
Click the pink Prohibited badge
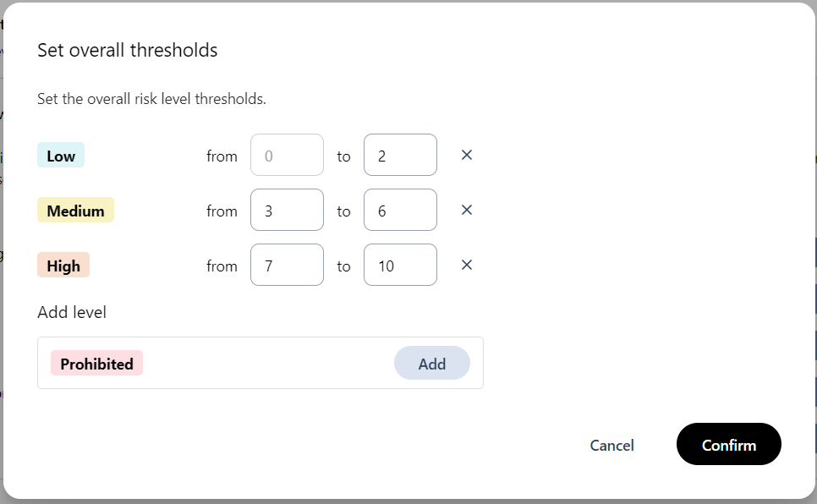[96, 364]
